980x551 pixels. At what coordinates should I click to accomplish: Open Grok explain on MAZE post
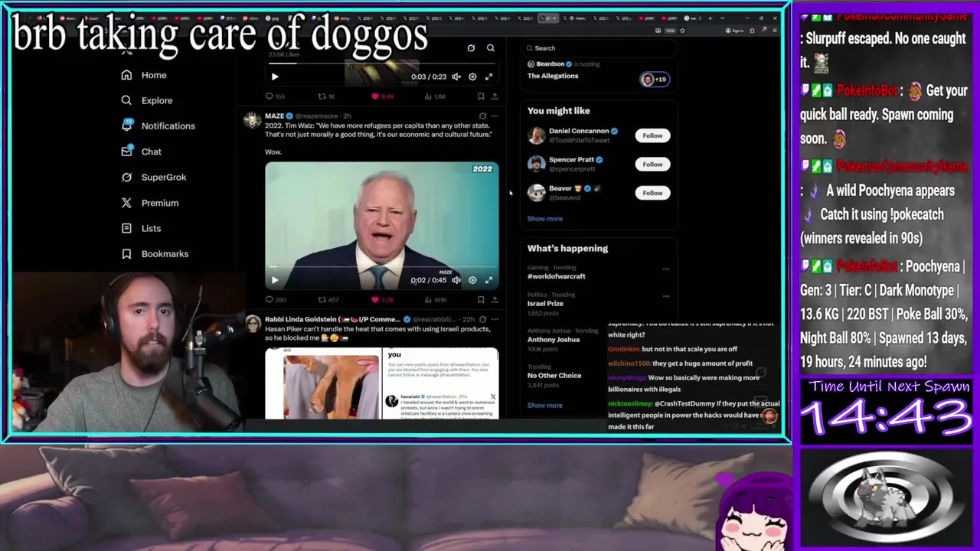pos(482,116)
